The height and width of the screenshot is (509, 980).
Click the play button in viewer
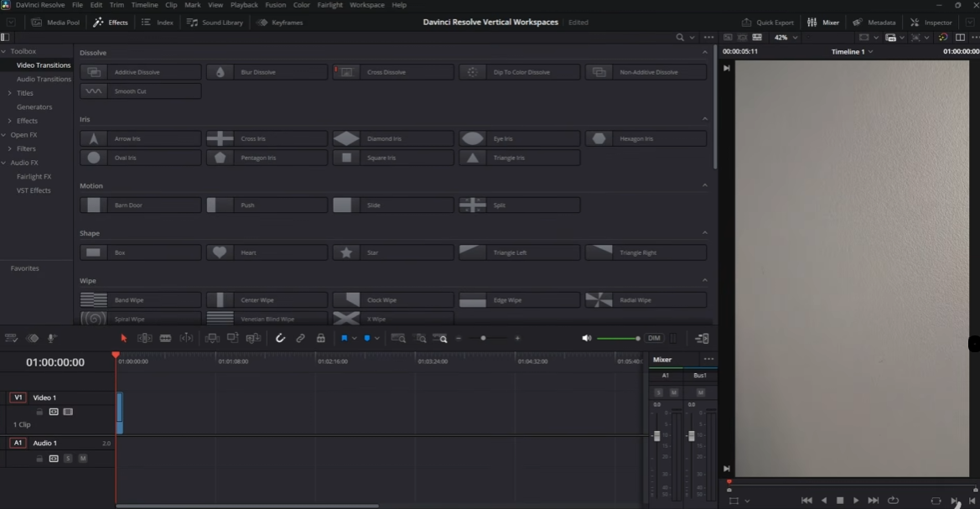click(x=856, y=501)
